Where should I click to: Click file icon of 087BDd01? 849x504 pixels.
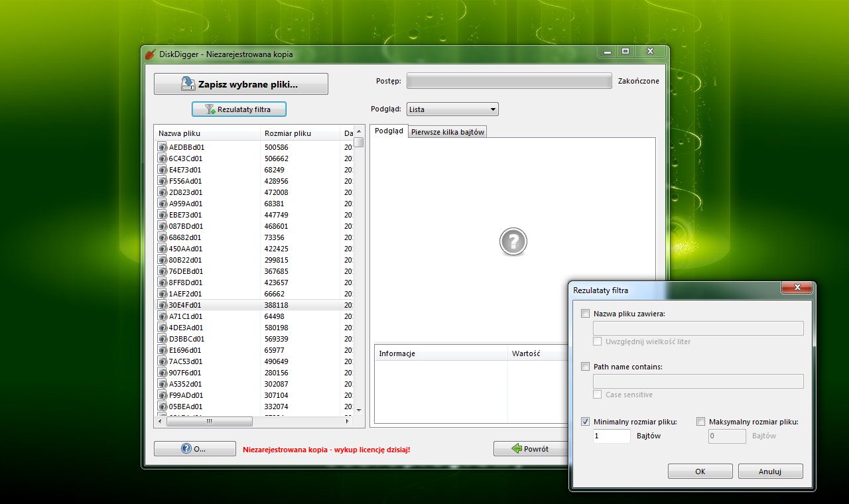163,226
